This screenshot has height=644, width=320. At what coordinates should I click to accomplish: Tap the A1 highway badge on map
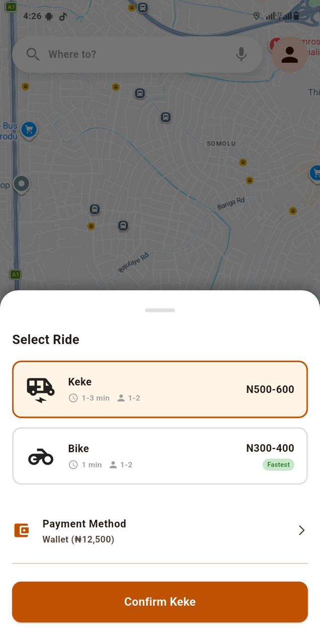[15, 275]
